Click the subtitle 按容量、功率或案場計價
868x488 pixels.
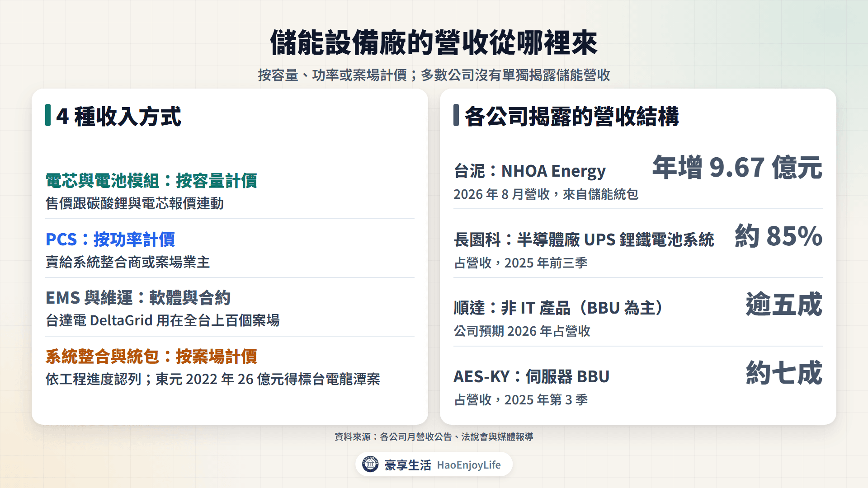pos(332,75)
